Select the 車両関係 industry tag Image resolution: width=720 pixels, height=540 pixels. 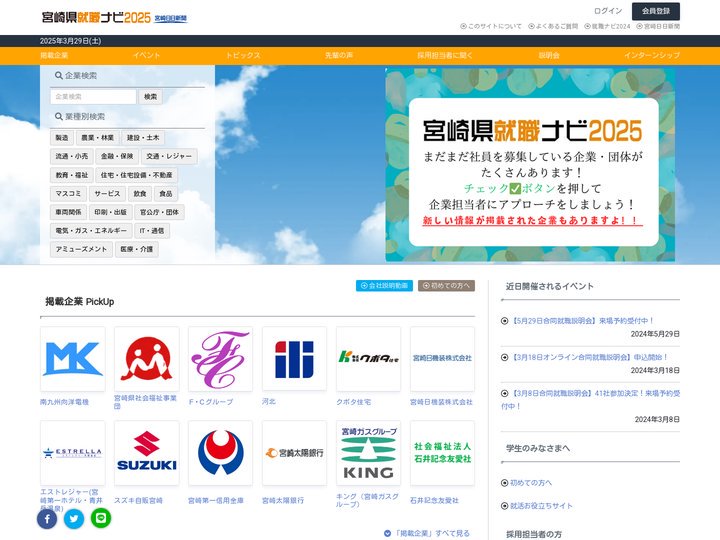click(x=68, y=212)
